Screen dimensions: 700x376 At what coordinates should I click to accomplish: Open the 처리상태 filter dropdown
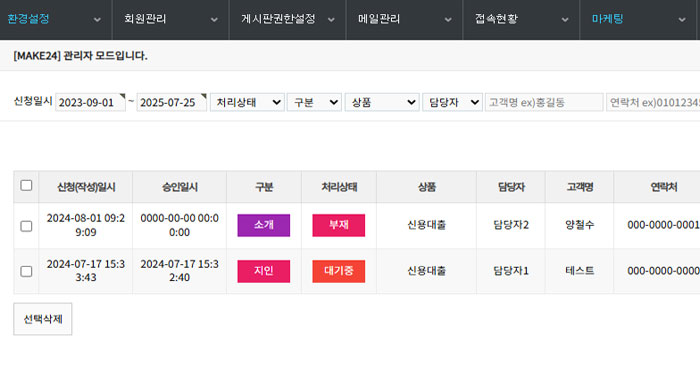click(x=247, y=102)
